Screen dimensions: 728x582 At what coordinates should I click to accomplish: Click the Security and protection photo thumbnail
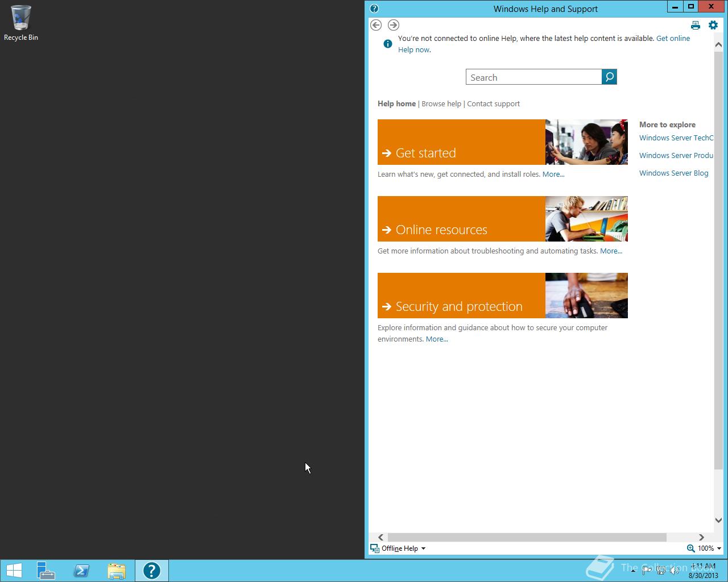tap(586, 296)
